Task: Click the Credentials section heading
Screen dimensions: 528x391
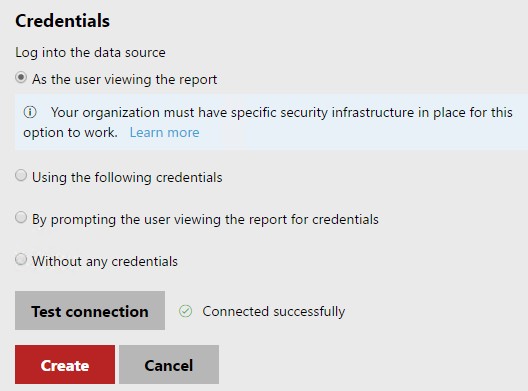Action: point(63,21)
